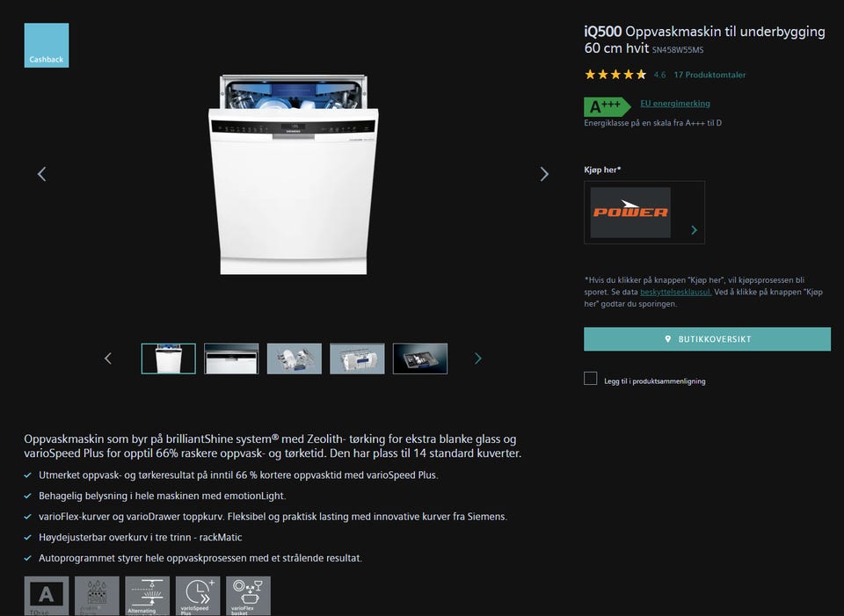Click the star rating for the product
Image resolution: width=844 pixels, height=616 pixels.
click(615, 75)
